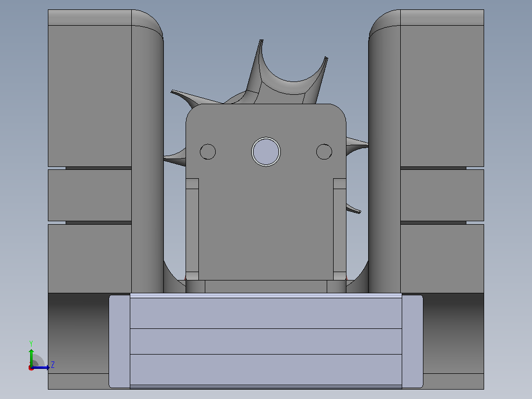
Task: Pick the small left hole on the center plate
Action: 208,152
